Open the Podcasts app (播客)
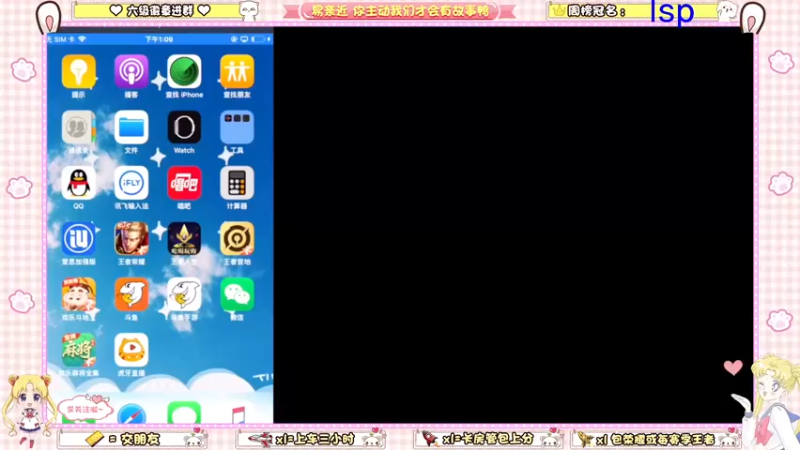The width and height of the screenshot is (800, 450). [131, 72]
